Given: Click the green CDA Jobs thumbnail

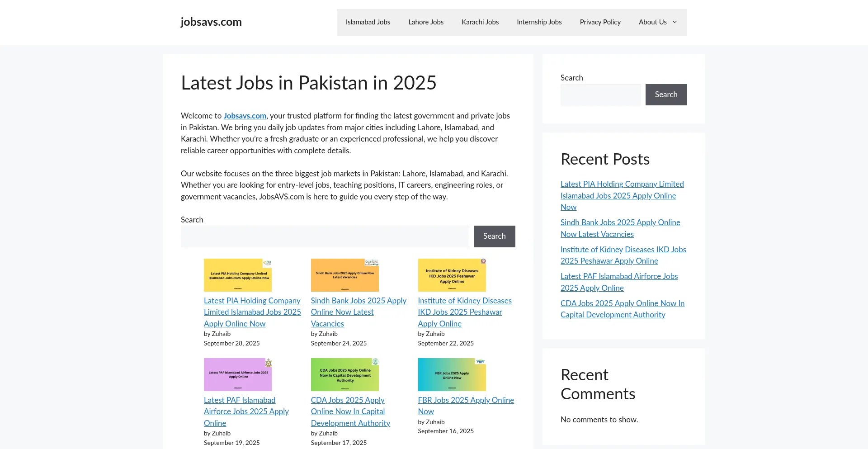Looking at the screenshot, I should 344,374.
